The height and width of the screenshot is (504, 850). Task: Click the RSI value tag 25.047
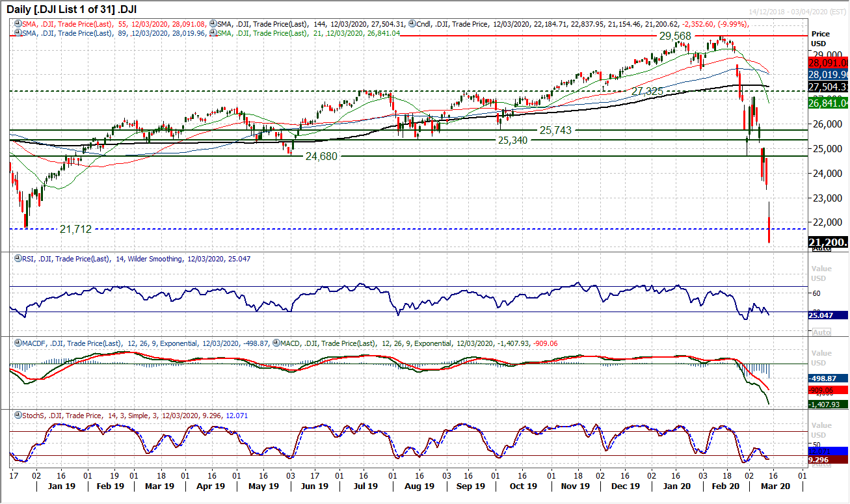coord(828,315)
